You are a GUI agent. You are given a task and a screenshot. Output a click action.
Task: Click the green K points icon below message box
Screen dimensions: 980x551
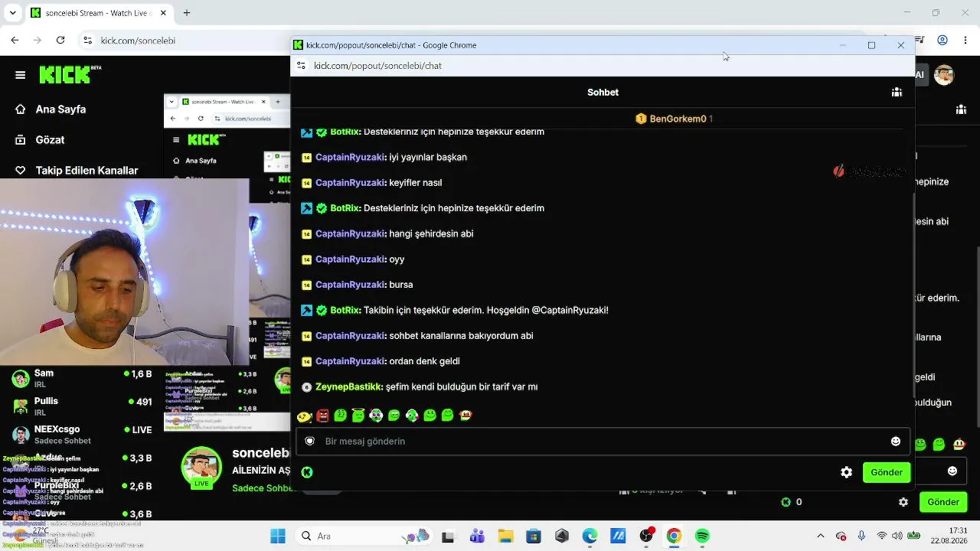tap(307, 472)
